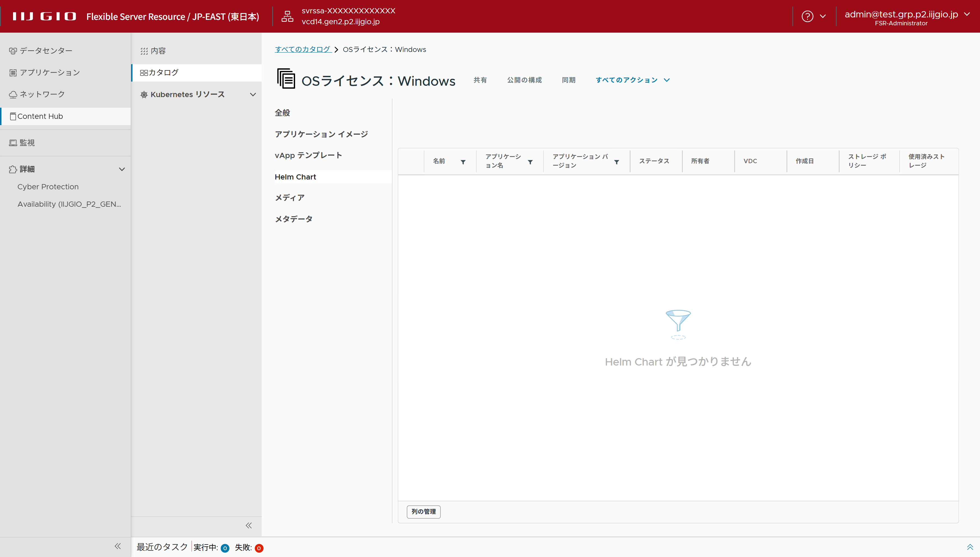Collapse the main left navigation panel

118,546
